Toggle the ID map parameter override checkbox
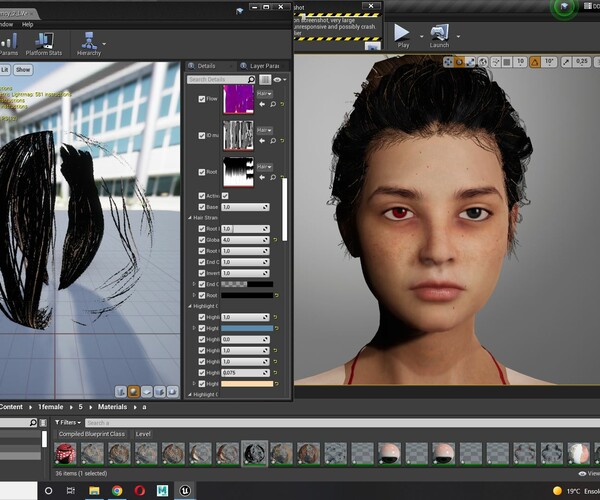Screen dimensions: 600x500 pyautogui.click(x=202, y=135)
